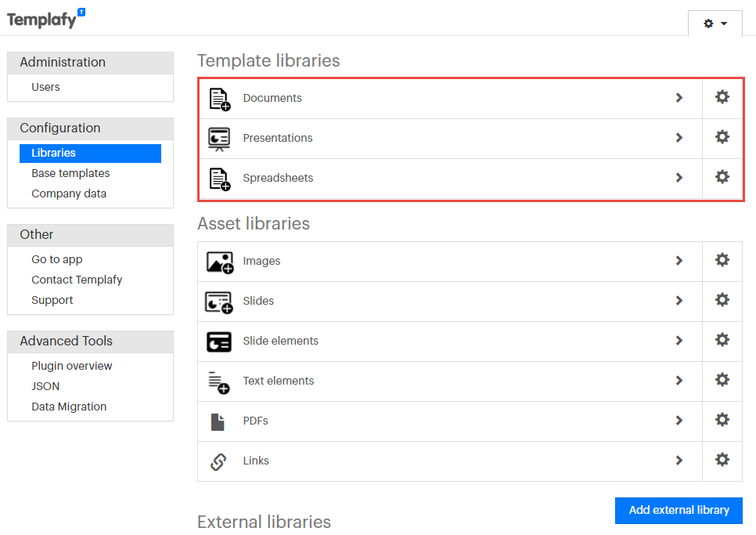
Task: Click the Slide elements library icon
Action: click(219, 342)
